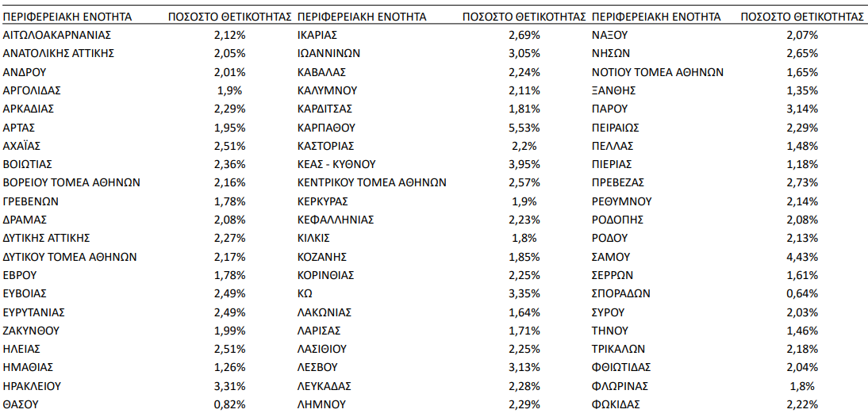Select the ΒΟΡΕΙΟΥ ΤΟΜΕΑ ΑΘΗΝΩΝ label
This screenshot has height=417, width=868.
[71, 183]
